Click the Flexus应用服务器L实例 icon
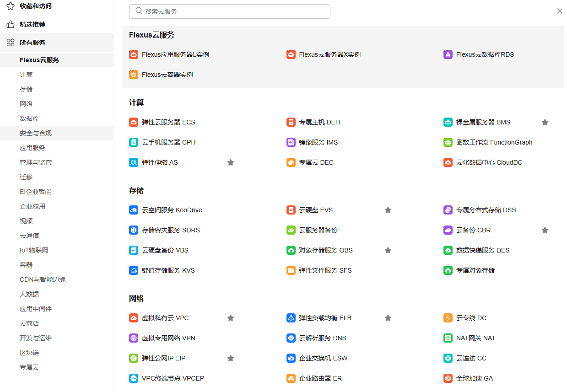567x392 pixels. click(x=134, y=54)
